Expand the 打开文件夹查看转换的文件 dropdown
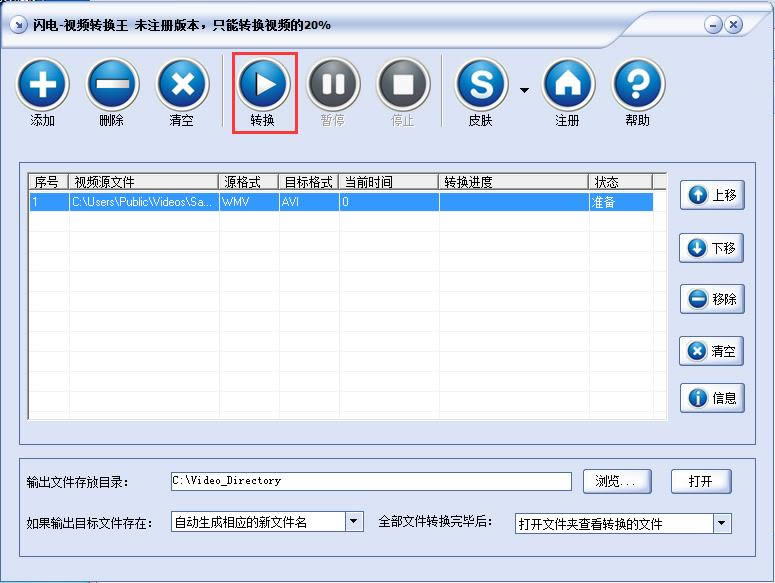 pos(722,523)
